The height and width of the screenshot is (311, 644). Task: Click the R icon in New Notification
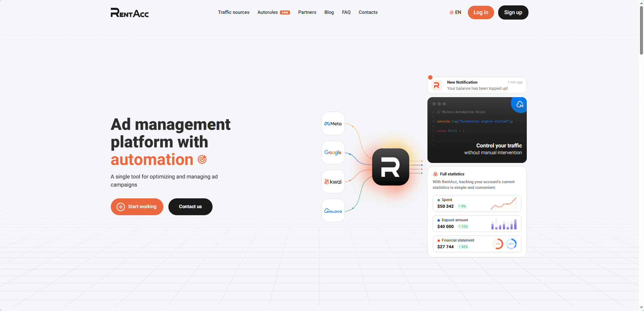click(437, 85)
